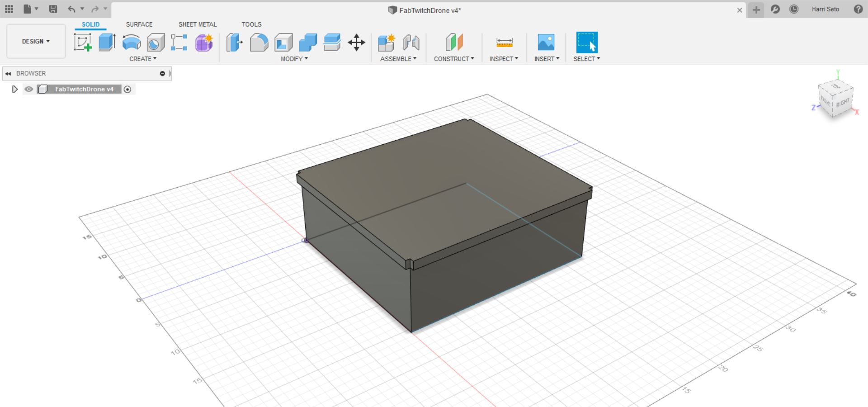Viewport: 868px width, 407px height.
Task: Close the FabTwitchDrone v4 document tab
Action: (740, 10)
